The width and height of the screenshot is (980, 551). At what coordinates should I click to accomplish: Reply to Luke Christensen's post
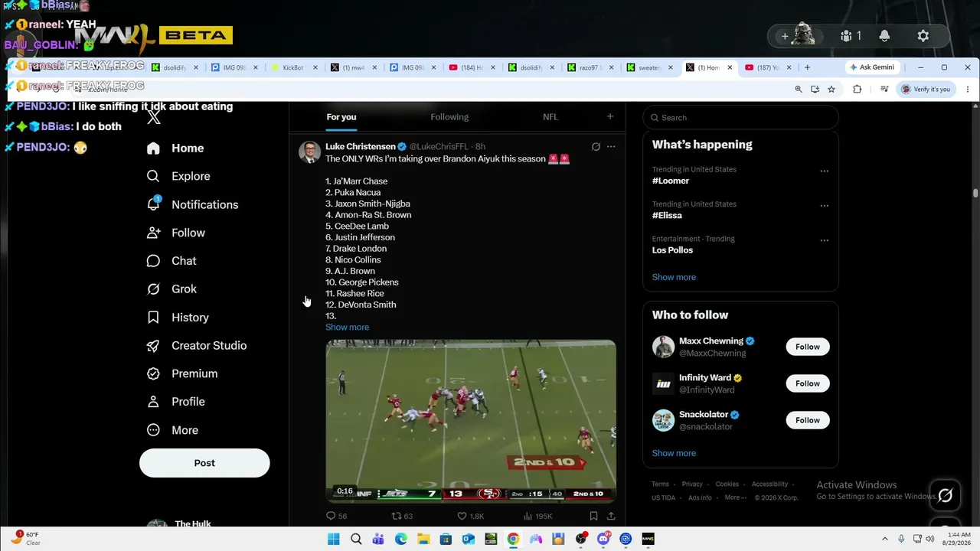click(x=337, y=517)
